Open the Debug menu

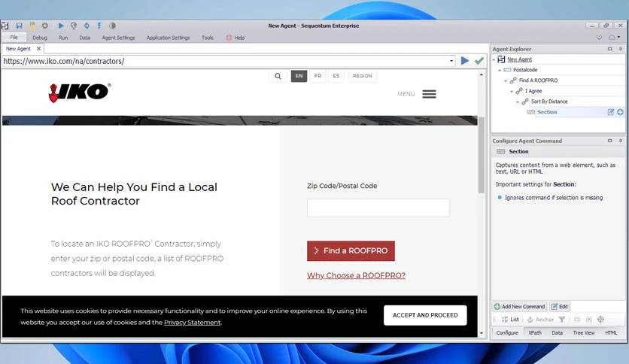coord(40,38)
